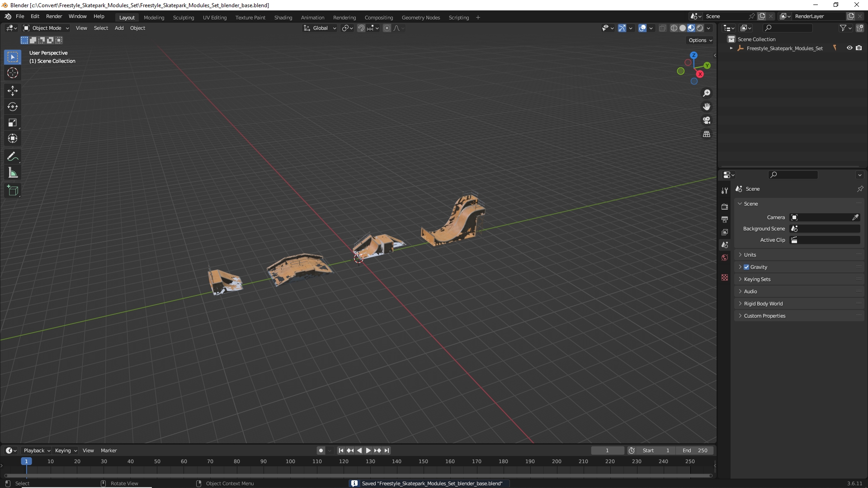Select the Annotate pencil tool
The image size is (868, 488).
13,157
